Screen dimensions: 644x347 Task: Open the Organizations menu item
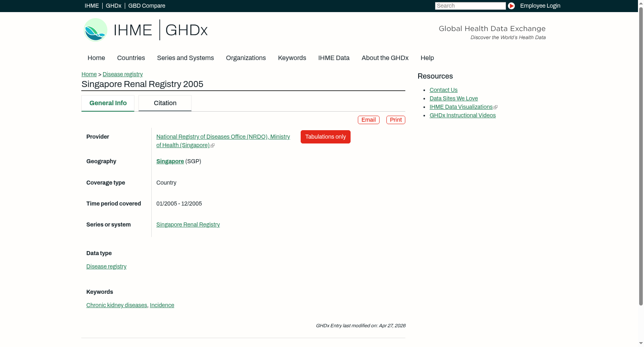pyautogui.click(x=246, y=58)
